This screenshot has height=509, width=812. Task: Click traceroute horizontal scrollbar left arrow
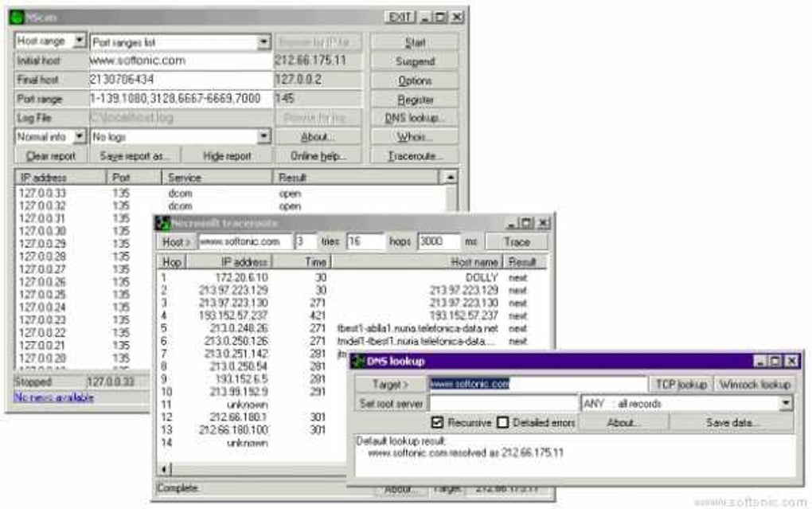(x=164, y=469)
